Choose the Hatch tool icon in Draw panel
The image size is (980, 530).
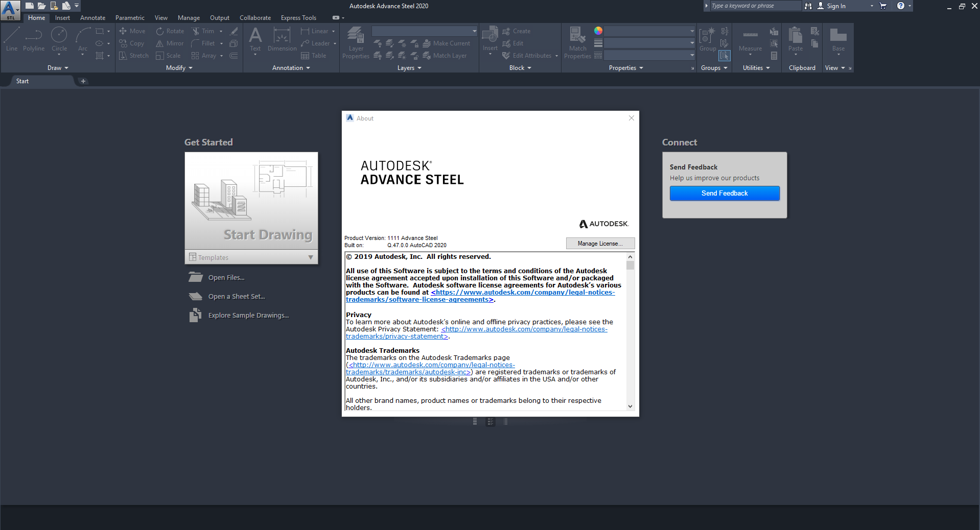[100, 56]
